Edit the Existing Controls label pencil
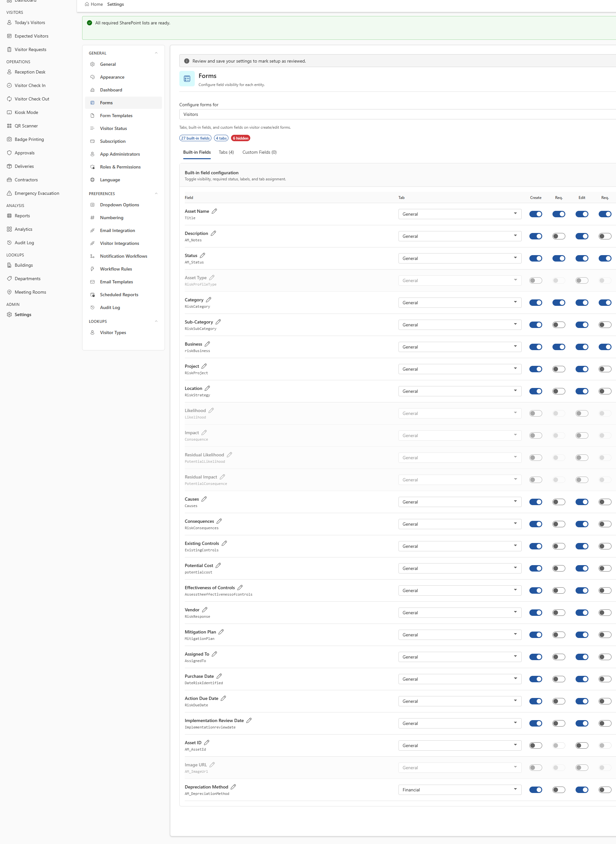616x844 pixels. point(224,543)
